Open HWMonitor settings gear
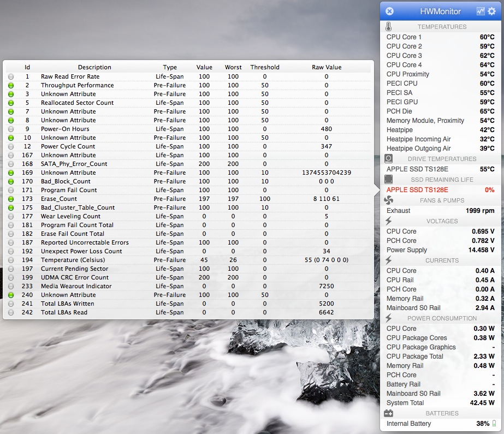504x434 pixels. click(492, 11)
